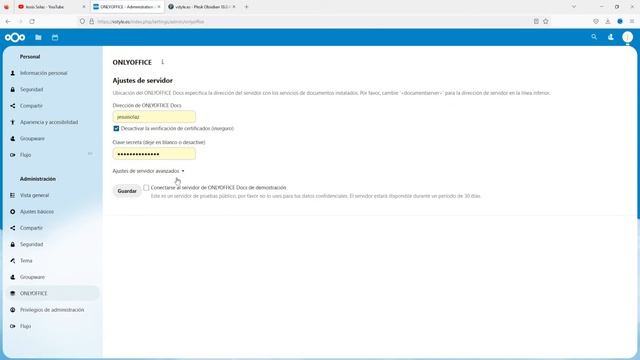Open list all tabs dropdown
640x360 pixels.
point(574,7)
